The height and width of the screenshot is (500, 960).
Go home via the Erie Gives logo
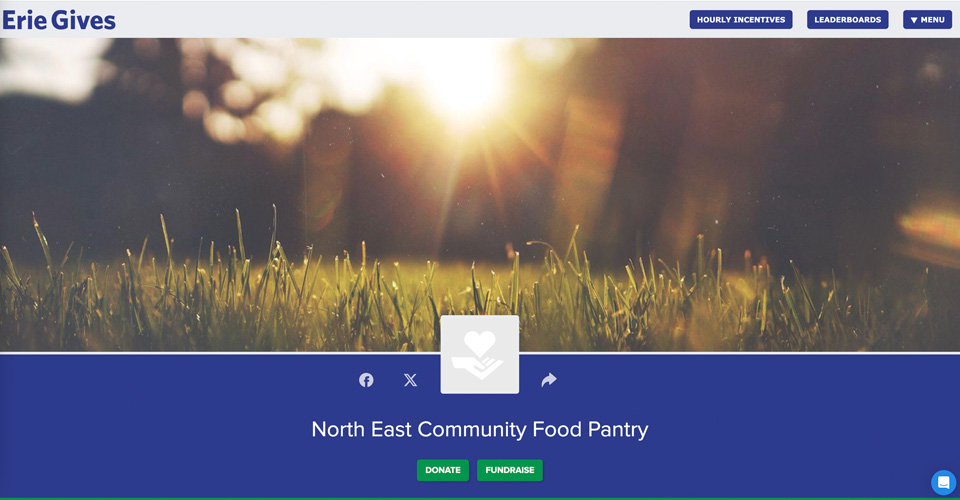click(x=59, y=20)
